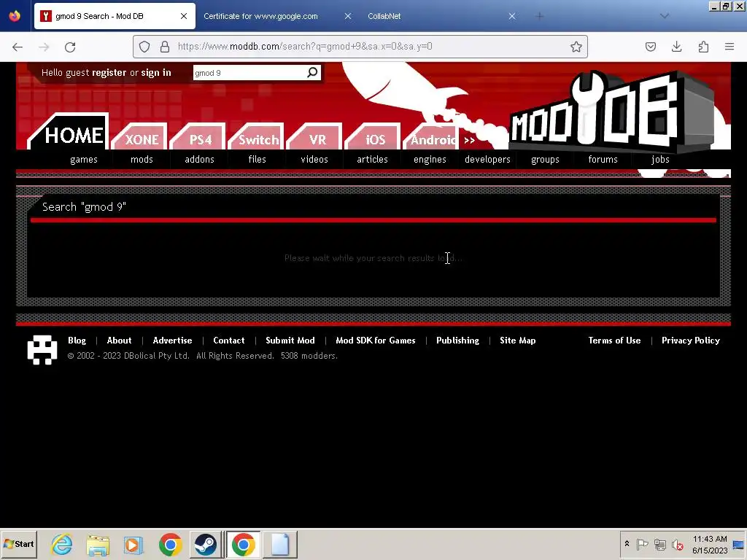The width and height of the screenshot is (747, 560).
Task: Save page to Pocket icon
Action: click(x=650, y=47)
